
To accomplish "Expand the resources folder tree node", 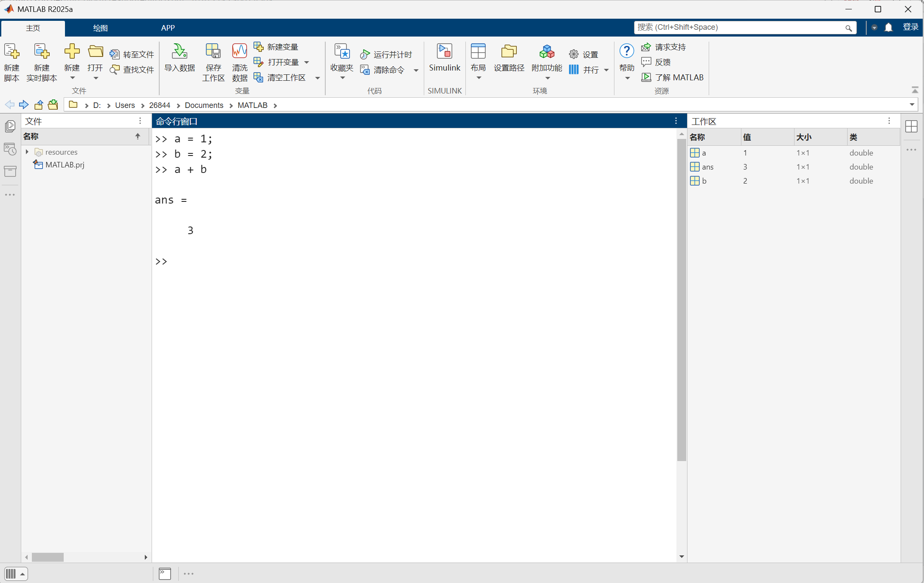I will point(27,152).
